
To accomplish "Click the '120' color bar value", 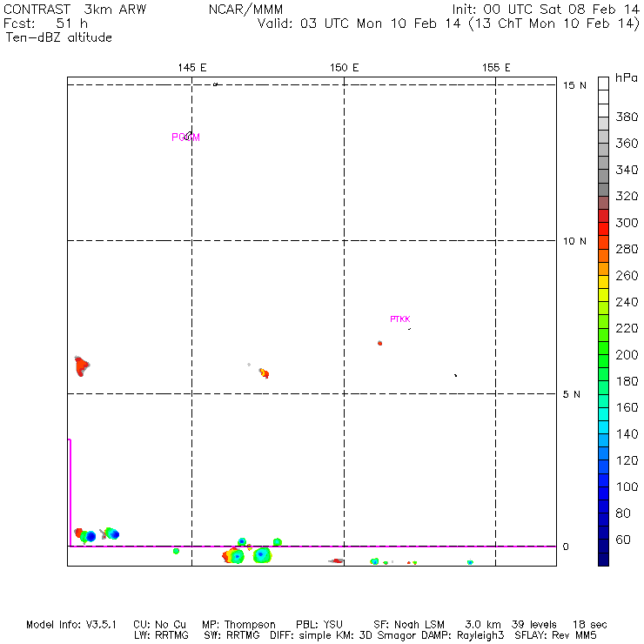I will click(627, 460).
